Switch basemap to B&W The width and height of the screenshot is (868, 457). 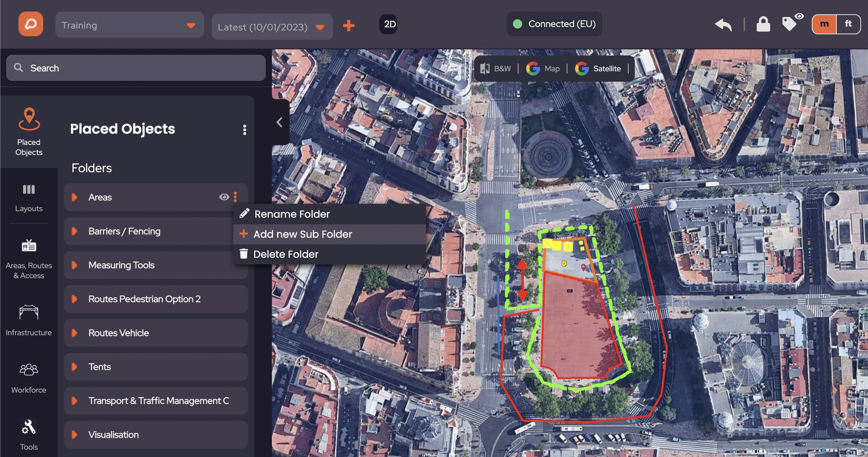pos(495,68)
